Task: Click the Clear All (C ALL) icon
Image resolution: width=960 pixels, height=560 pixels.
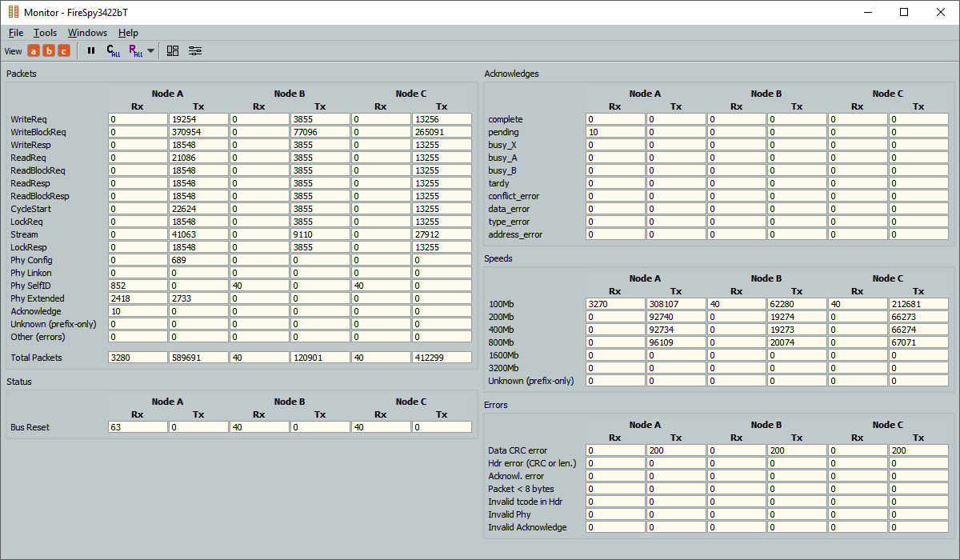Action: coord(114,50)
